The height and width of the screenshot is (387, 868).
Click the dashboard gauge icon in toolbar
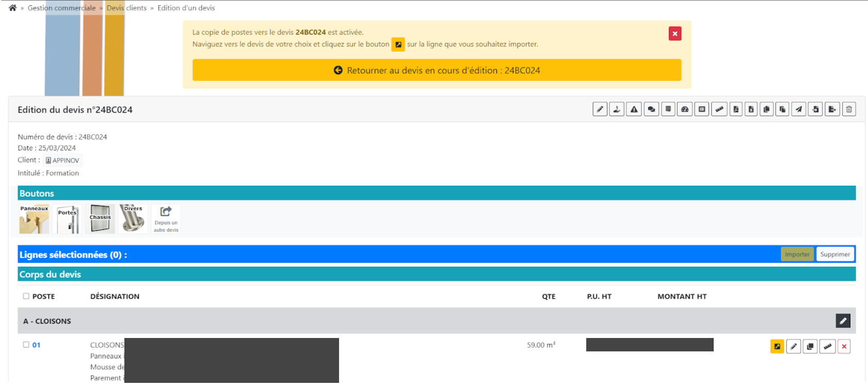[x=685, y=109]
